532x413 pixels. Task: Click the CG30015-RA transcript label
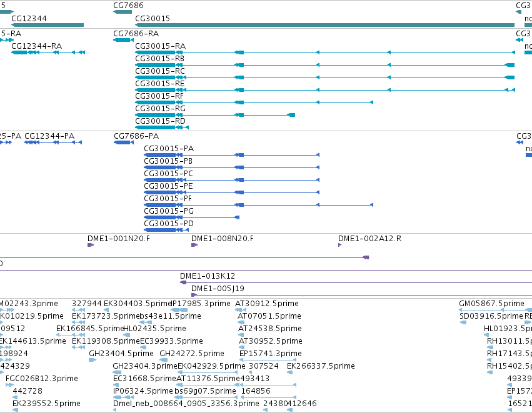click(x=161, y=46)
